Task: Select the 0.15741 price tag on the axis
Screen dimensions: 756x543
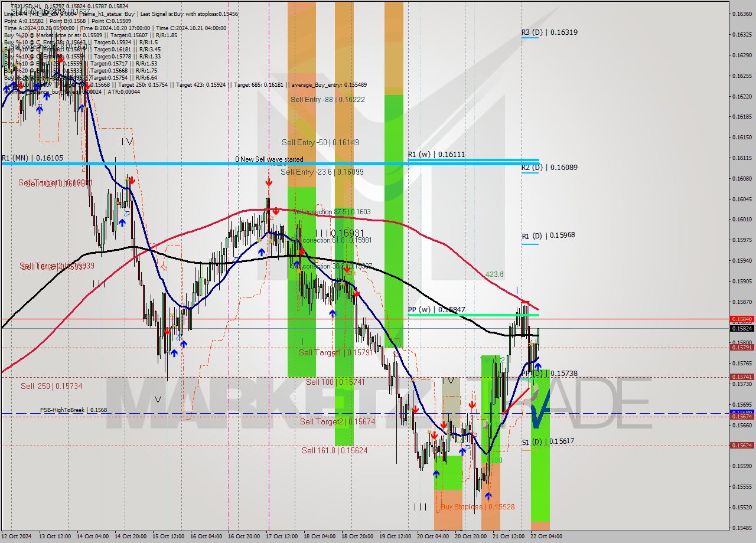Action: coord(742,377)
